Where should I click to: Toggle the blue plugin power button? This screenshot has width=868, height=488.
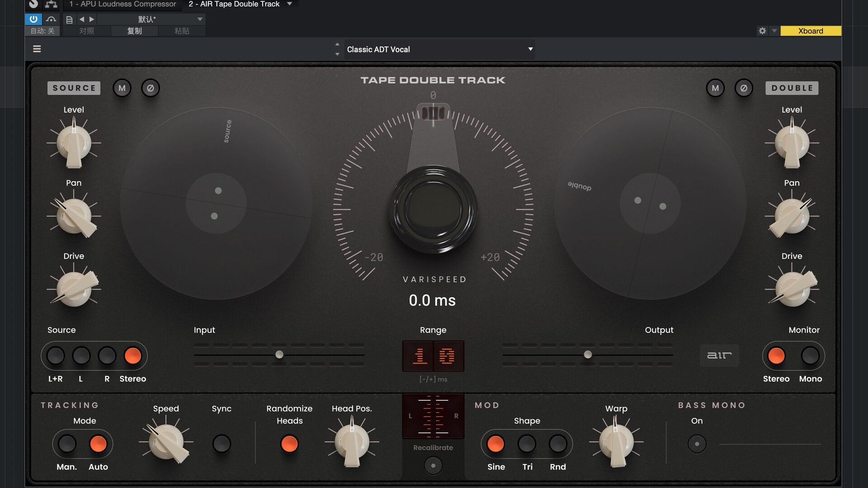tap(33, 19)
